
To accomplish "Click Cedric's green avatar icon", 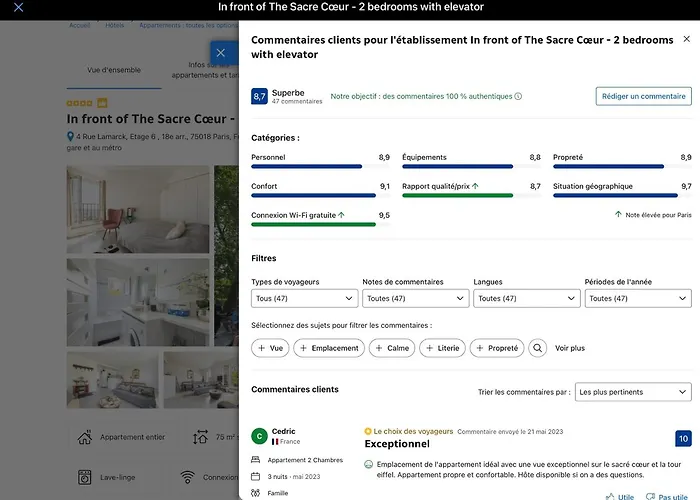I will tap(259, 436).
